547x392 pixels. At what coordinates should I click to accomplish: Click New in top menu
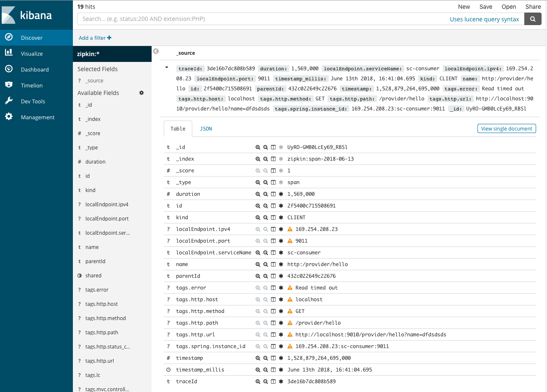pyautogui.click(x=464, y=7)
